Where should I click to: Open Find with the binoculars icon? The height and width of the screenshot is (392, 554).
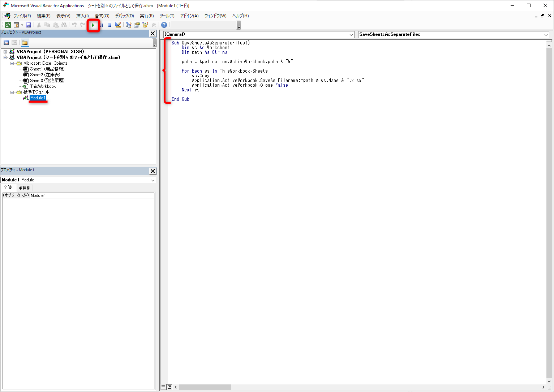pyautogui.click(x=64, y=25)
